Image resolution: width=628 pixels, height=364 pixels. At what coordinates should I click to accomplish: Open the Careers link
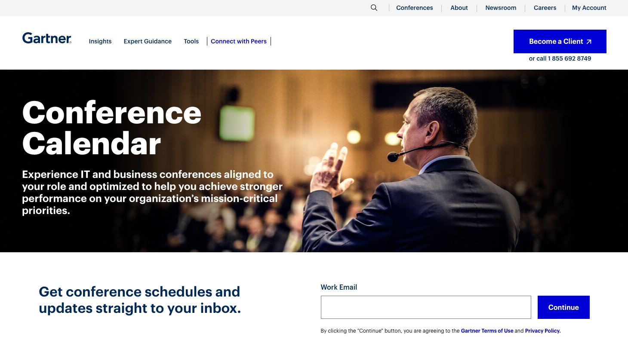[x=545, y=8]
